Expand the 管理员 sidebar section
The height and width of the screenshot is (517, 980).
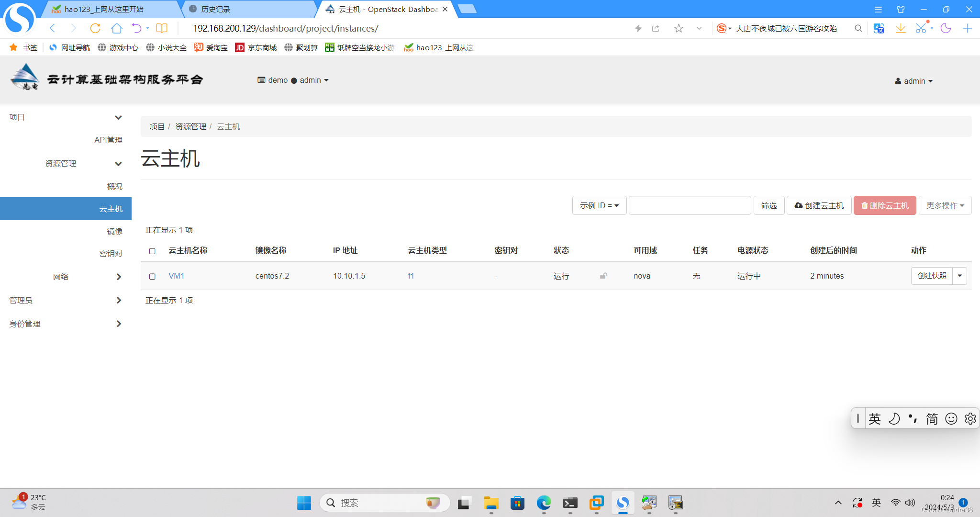(66, 300)
